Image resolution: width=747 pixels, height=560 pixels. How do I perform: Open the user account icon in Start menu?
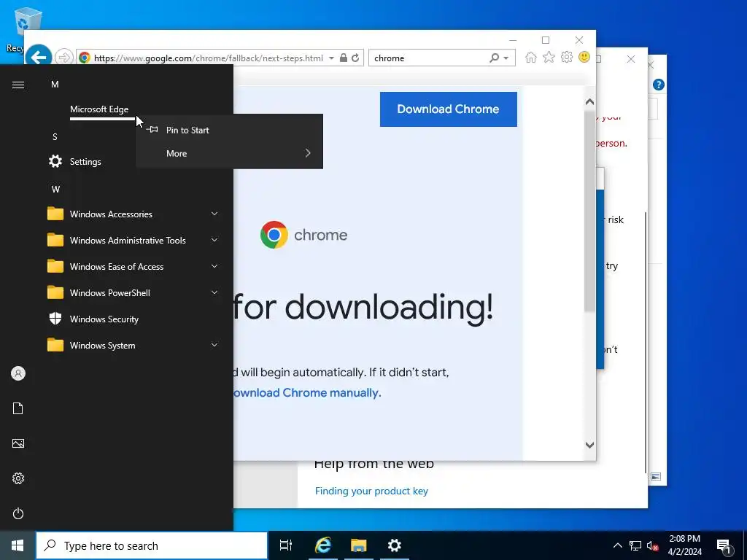18,373
